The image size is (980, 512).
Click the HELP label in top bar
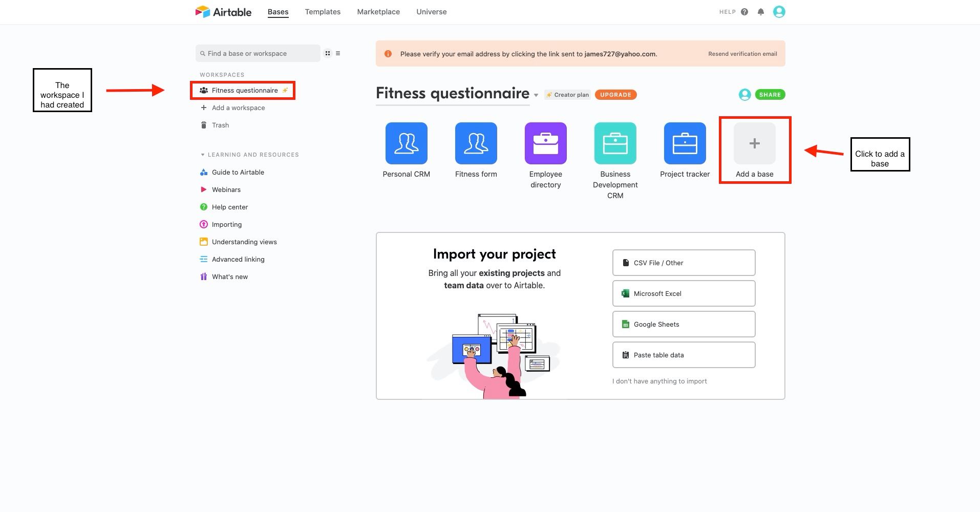728,12
